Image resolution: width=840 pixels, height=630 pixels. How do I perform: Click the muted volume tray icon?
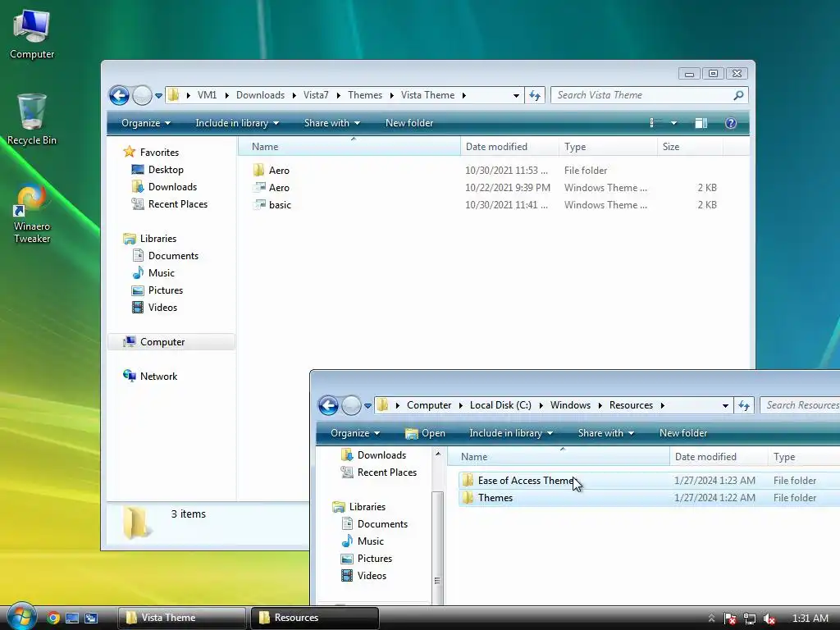769,619
